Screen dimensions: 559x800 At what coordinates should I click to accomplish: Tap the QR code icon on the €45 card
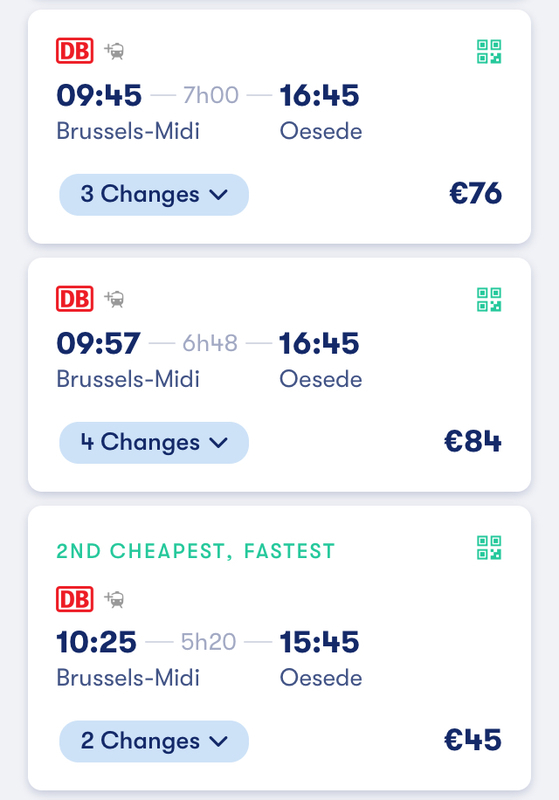pos(489,547)
